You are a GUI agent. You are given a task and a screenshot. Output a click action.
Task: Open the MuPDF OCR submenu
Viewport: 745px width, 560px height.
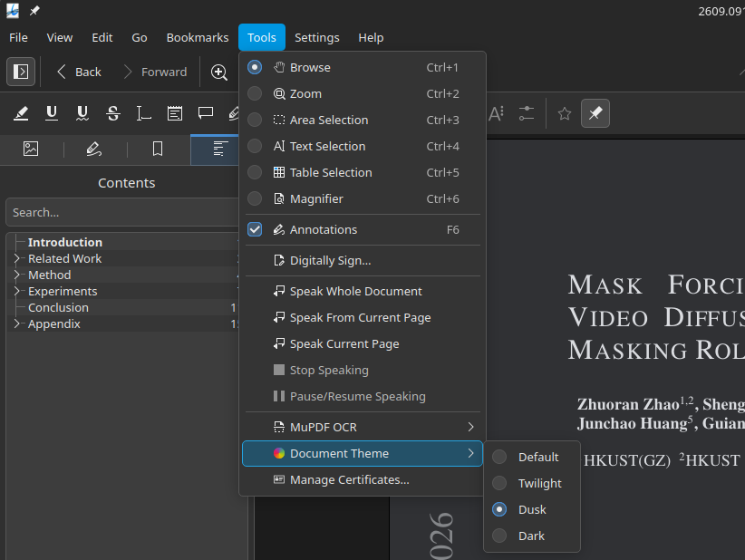pos(362,427)
